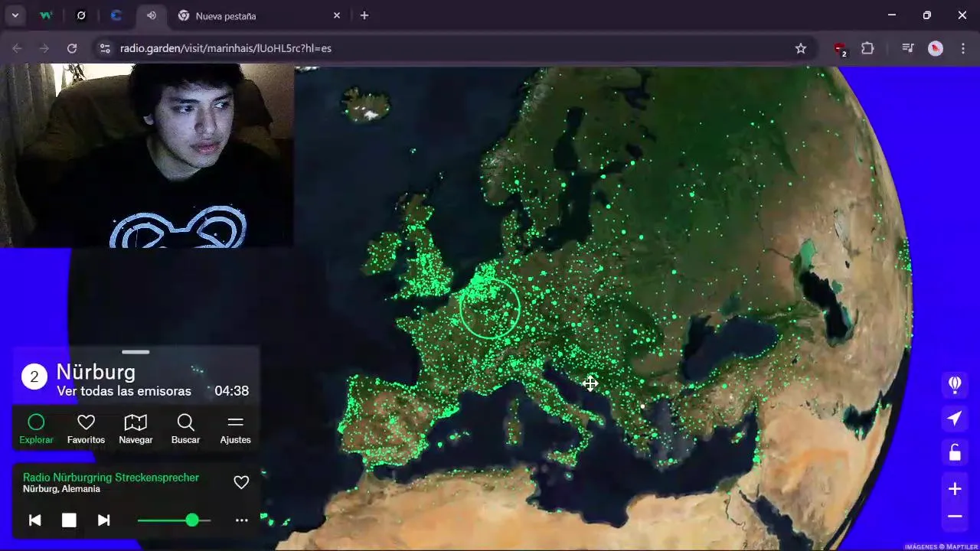The width and height of the screenshot is (980, 551).
Task: Zoom in on the globe
Action: tap(955, 489)
